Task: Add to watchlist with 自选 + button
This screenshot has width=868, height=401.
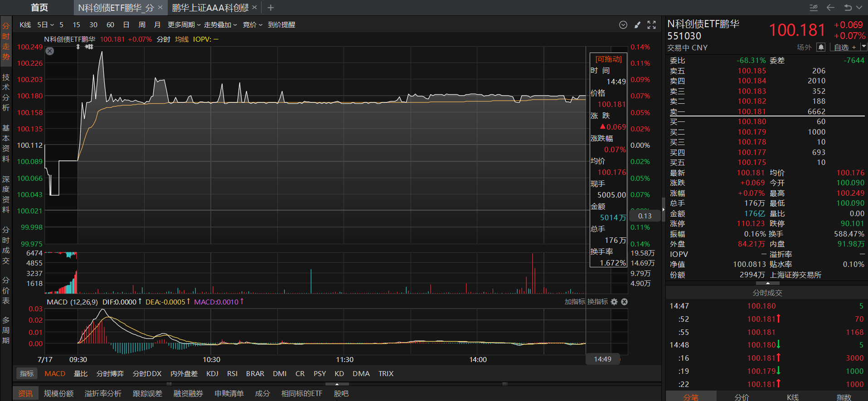Action: point(845,47)
